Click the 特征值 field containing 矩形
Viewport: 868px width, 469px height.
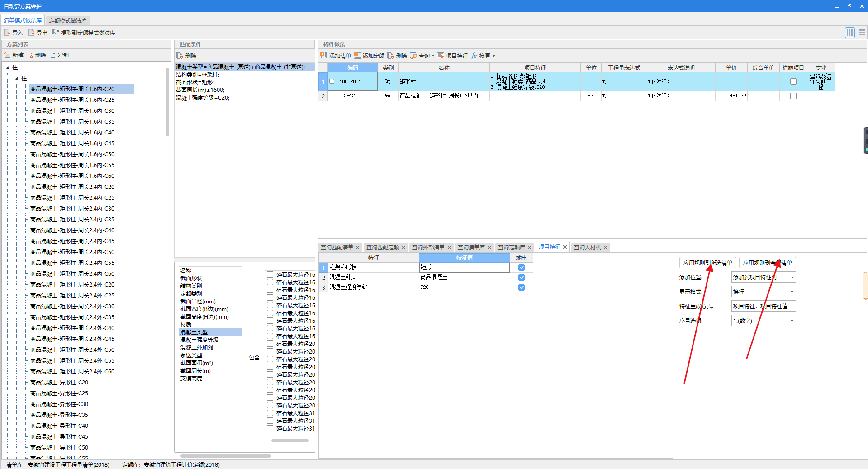(465, 268)
